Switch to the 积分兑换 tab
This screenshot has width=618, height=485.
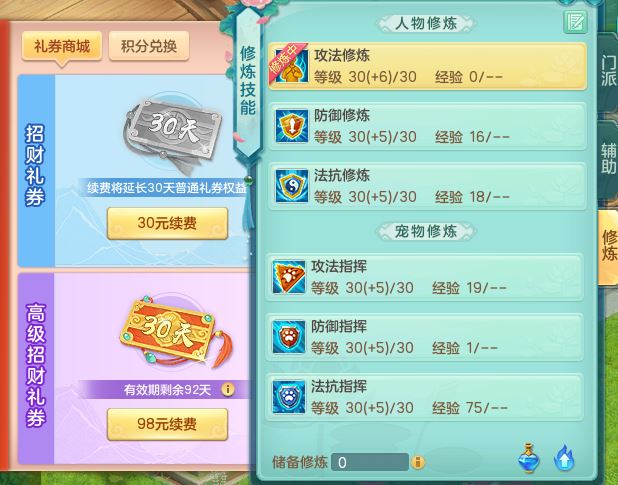point(149,46)
